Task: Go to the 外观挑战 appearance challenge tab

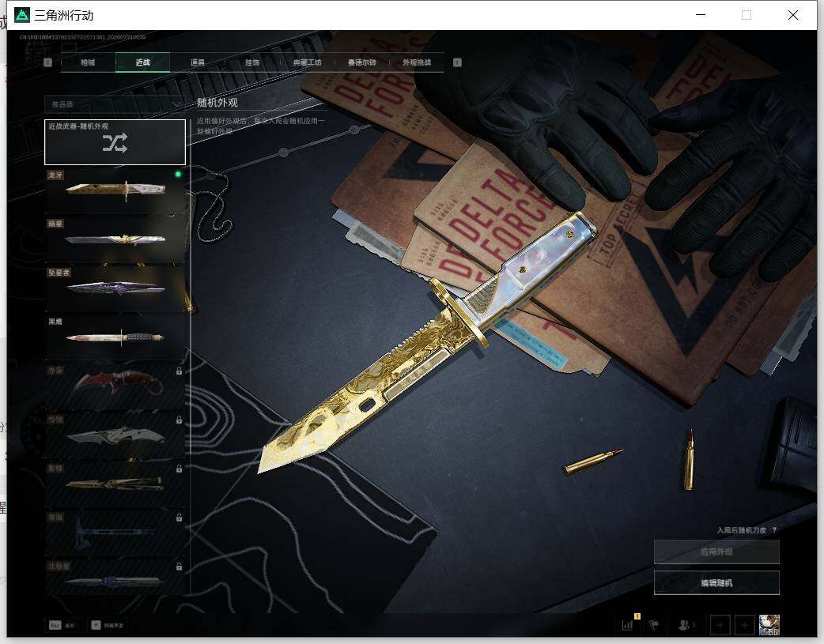Action: click(417, 62)
